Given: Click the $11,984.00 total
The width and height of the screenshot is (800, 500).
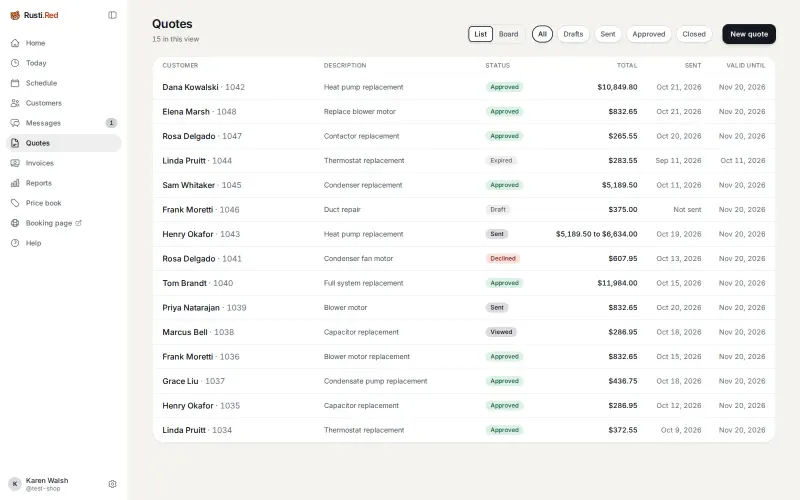Looking at the screenshot, I should point(617,283).
